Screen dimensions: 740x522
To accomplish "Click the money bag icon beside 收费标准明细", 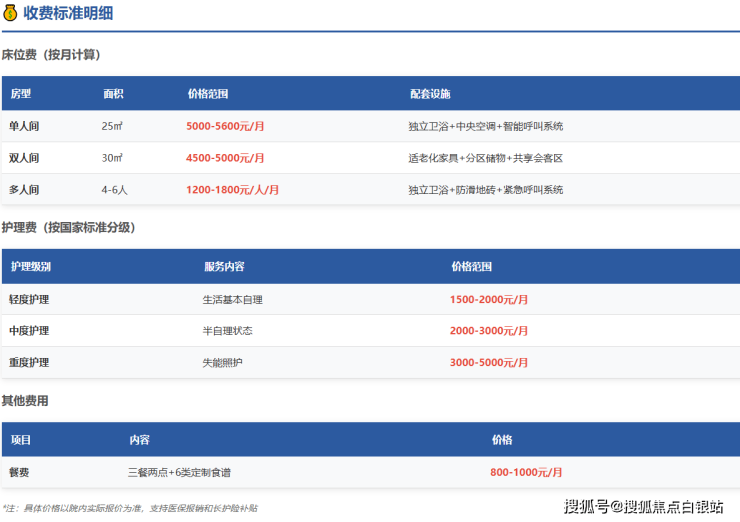I will 10,14.
